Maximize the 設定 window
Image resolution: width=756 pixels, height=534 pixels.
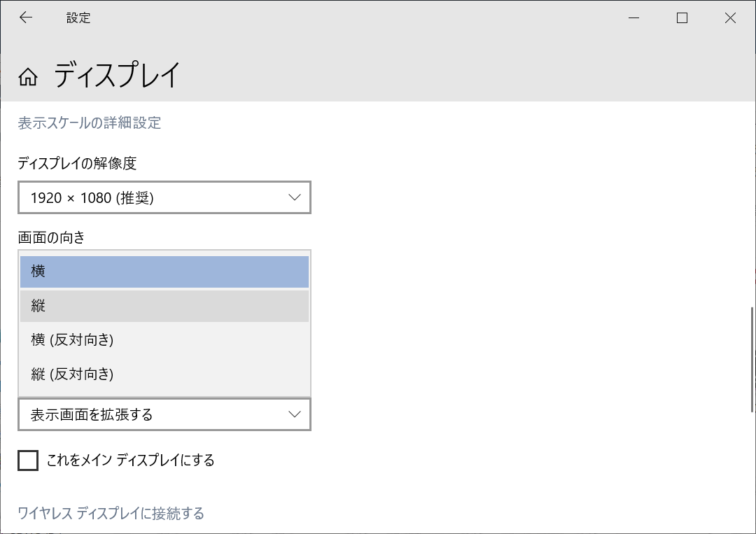tap(681, 17)
